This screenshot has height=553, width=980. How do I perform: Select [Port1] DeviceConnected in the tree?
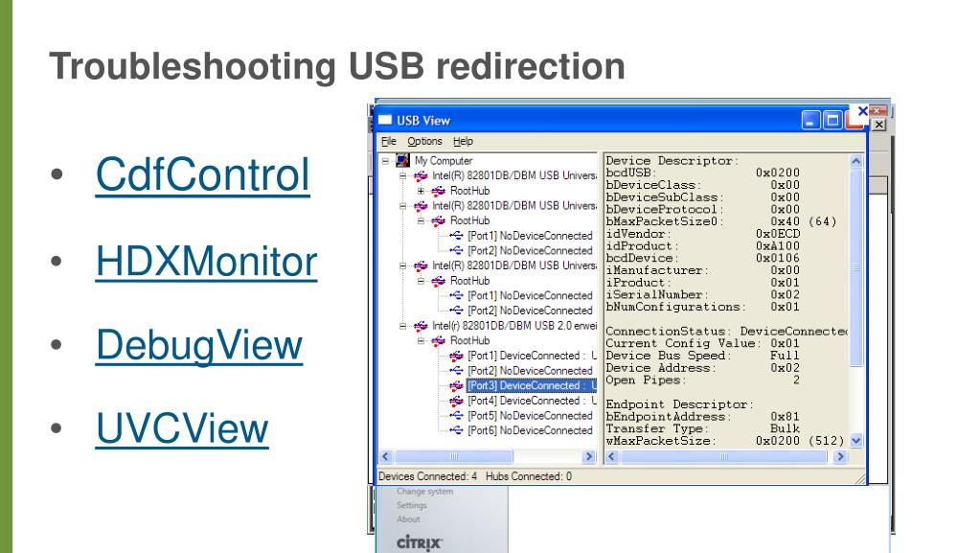pos(532,356)
